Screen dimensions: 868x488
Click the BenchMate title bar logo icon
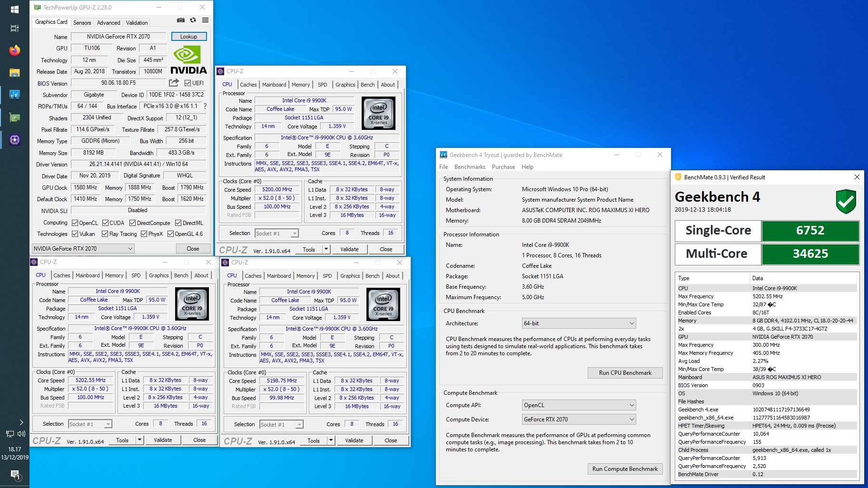pyautogui.click(x=678, y=177)
